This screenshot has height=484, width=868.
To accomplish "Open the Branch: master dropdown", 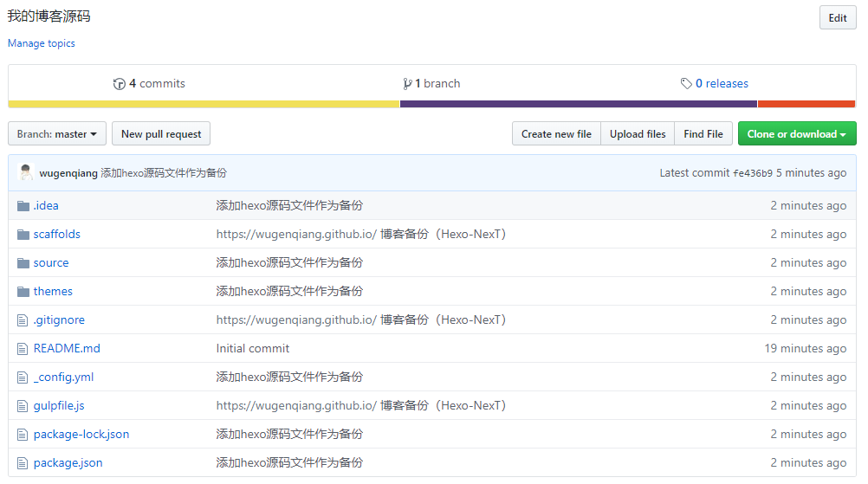I will [57, 134].
